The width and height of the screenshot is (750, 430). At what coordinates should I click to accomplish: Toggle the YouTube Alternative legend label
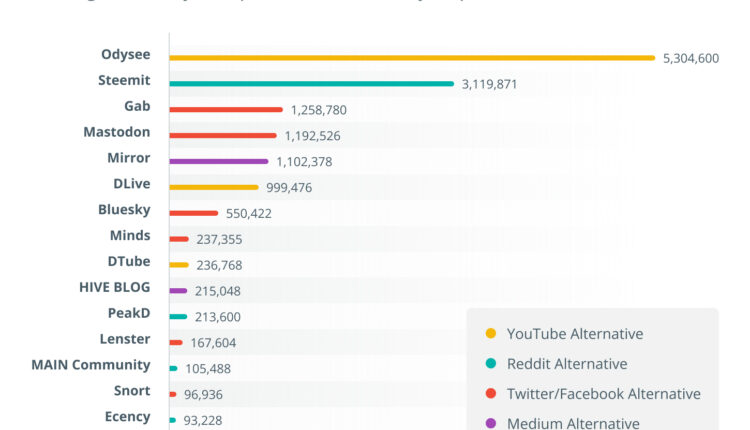coord(574,334)
